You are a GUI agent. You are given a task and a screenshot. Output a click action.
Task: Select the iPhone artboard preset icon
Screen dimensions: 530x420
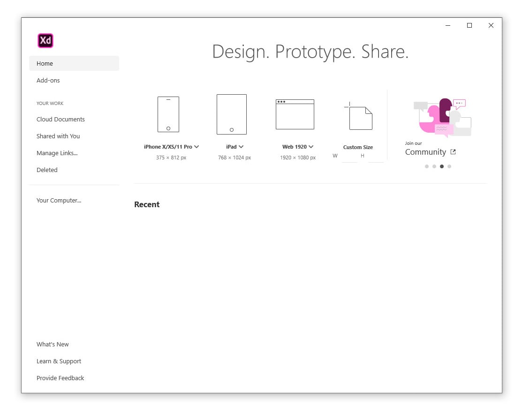tap(168, 114)
